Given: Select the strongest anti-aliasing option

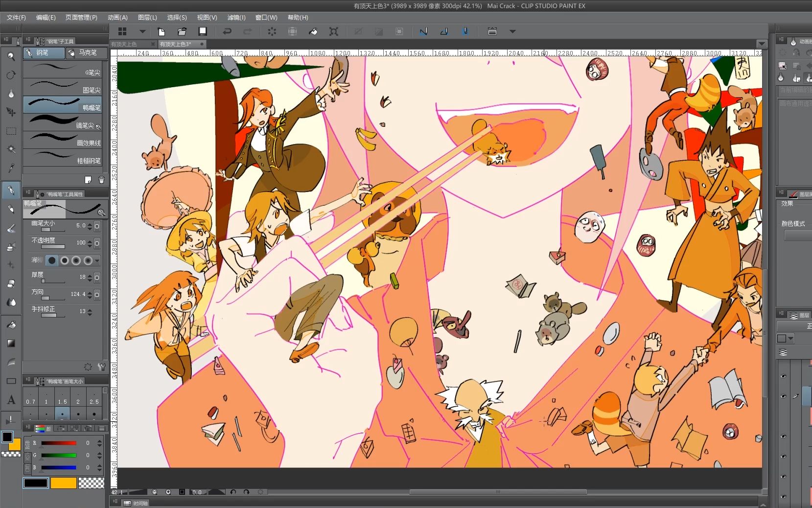Looking at the screenshot, I should (x=88, y=261).
